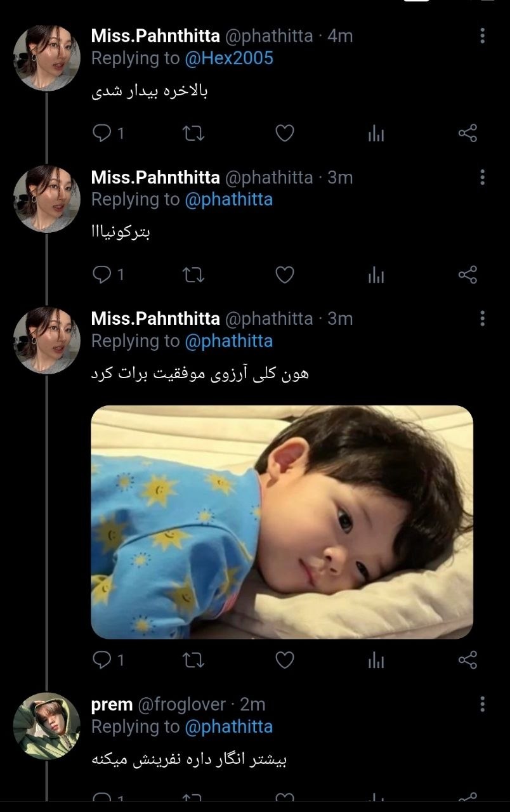The width and height of the screenshot is (510, 812).
Task: Open prem's profile picture avatar
Action: (47, 726)
